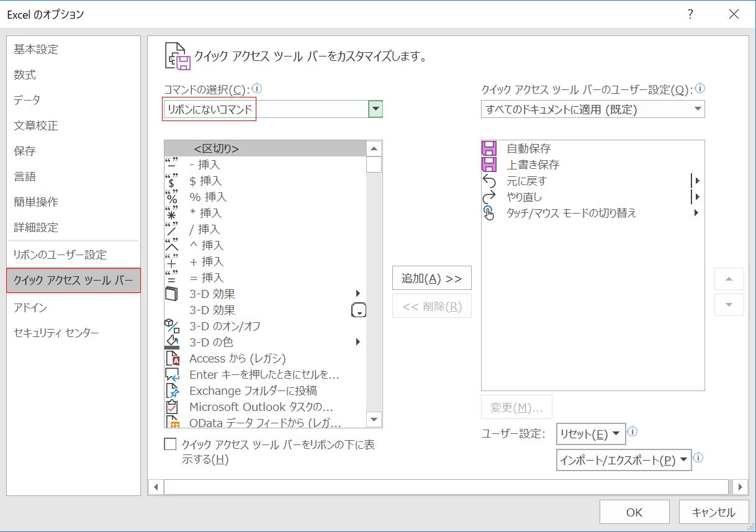The width and height of the screenshot is (756, 532).
Task: Open the リセット dropdown button
Action: point(591,434)
